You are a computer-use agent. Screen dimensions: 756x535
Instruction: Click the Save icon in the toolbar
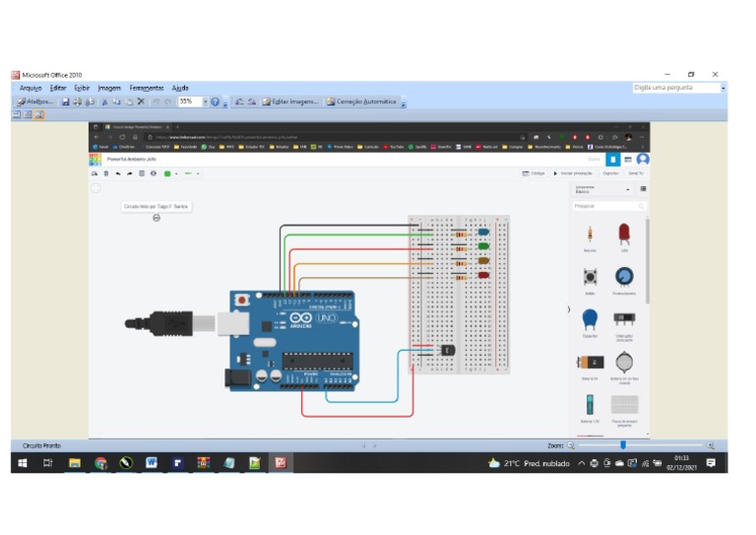[65, 101]
